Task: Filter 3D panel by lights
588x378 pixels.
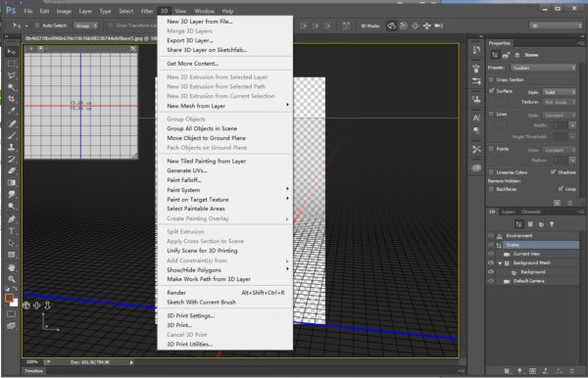Action: [552, 224]
